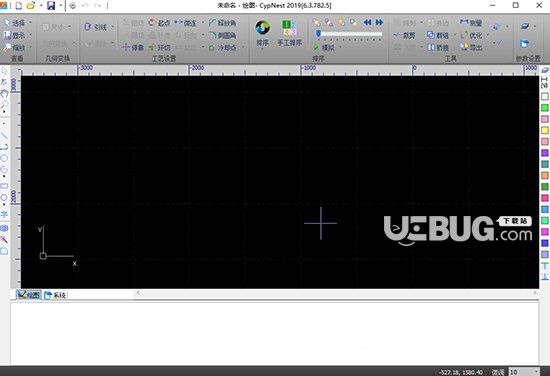The image size is (550, 376).
Task: Click the 引线 lead line tool
Action: tap(96, 27)
